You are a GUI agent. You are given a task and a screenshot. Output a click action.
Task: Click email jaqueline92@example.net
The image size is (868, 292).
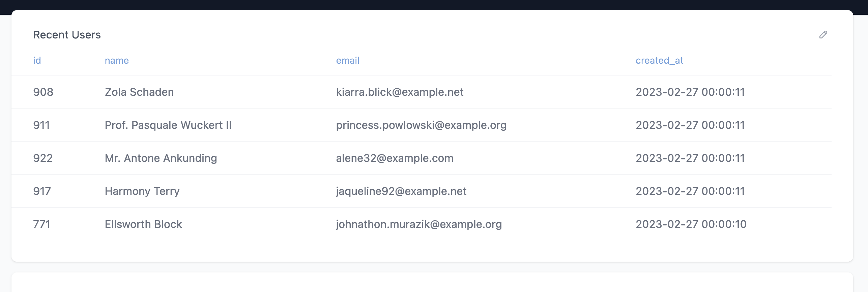[401, 191]
